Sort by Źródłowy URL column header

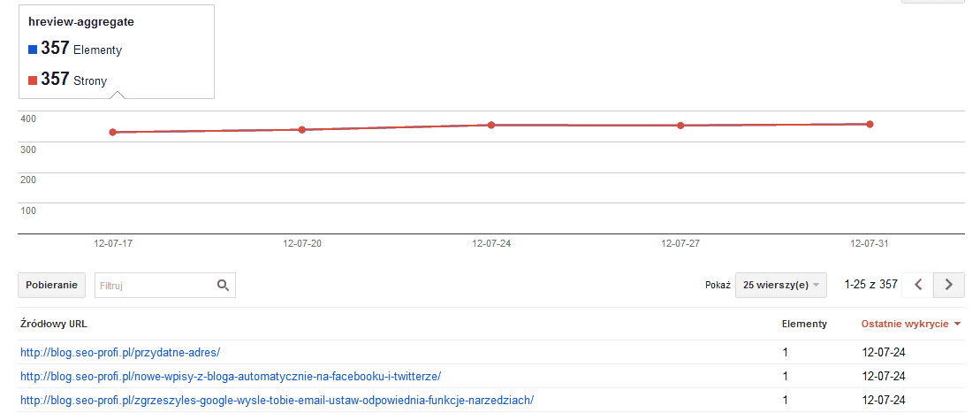(x=54, y=325)
